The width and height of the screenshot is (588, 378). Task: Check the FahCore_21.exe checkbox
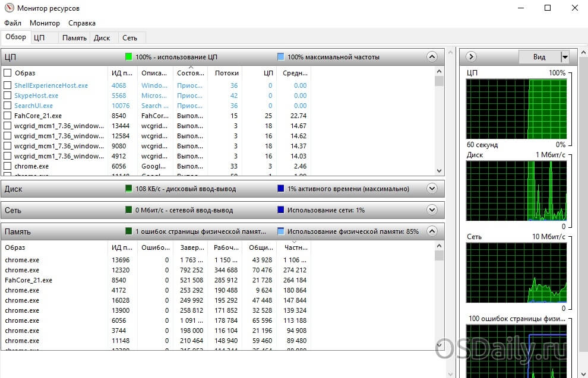(7, 116)
